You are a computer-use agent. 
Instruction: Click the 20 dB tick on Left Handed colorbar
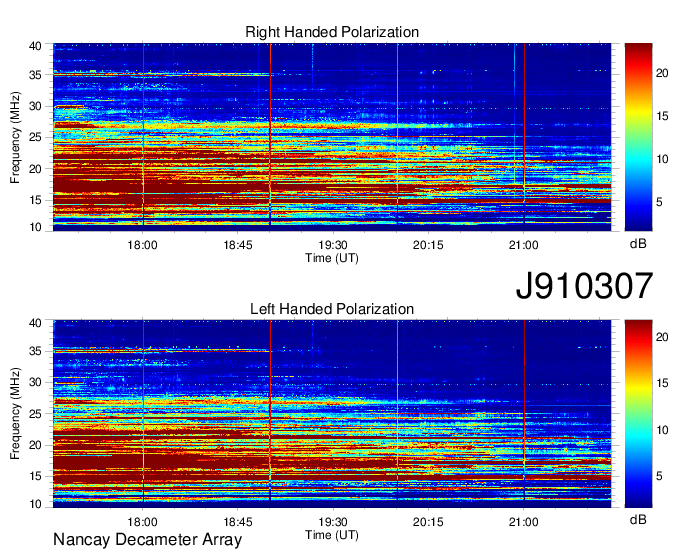(662, 336)
